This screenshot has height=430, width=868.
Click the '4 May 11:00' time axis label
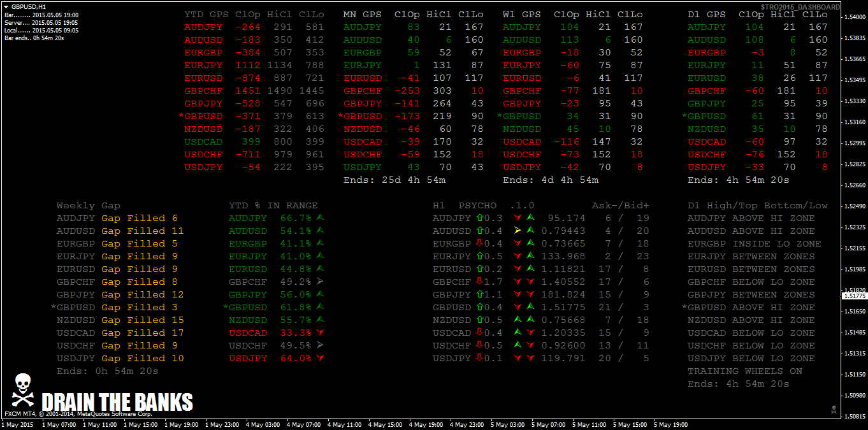[x=345, y=425]
